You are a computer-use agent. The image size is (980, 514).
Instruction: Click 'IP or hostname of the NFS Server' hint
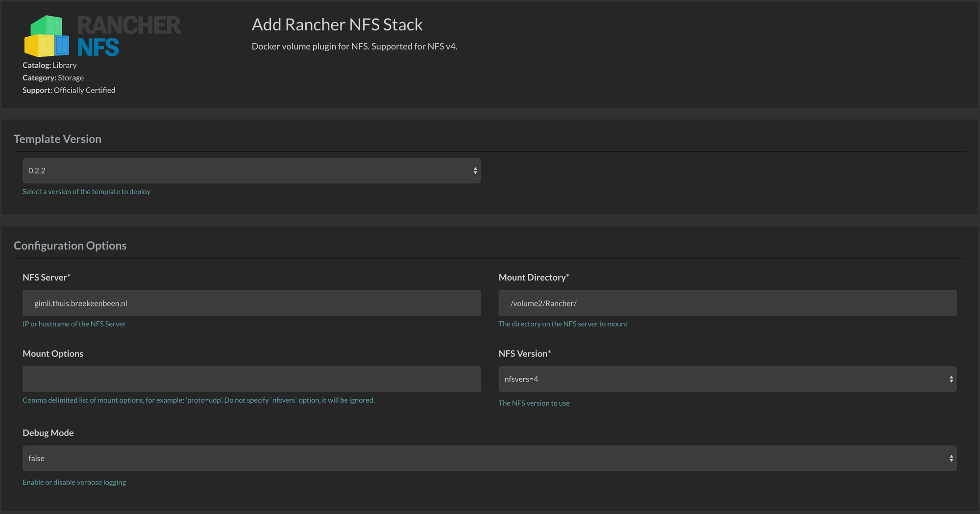(x=74, y=324)
